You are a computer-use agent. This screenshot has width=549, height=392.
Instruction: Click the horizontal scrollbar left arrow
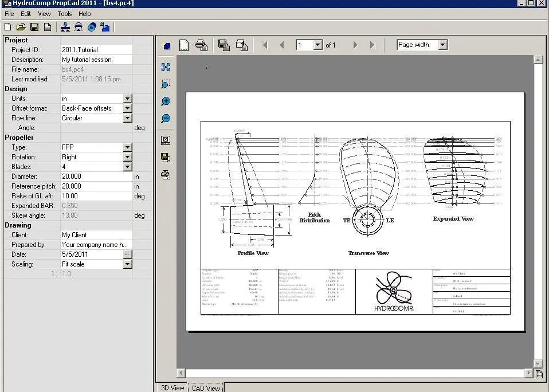(x=181, y=373)
